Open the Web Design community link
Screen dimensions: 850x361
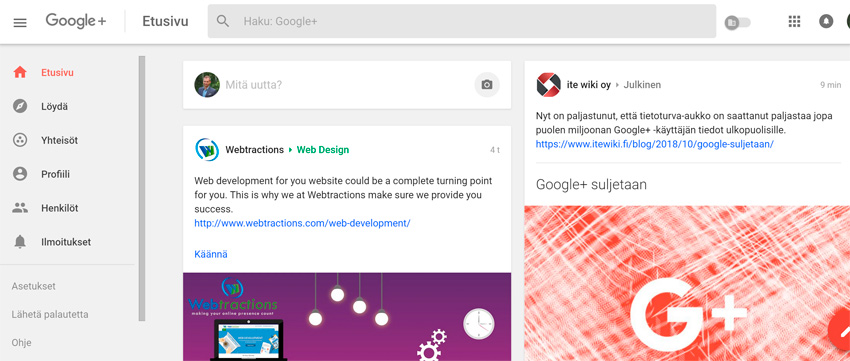(323, 150)
